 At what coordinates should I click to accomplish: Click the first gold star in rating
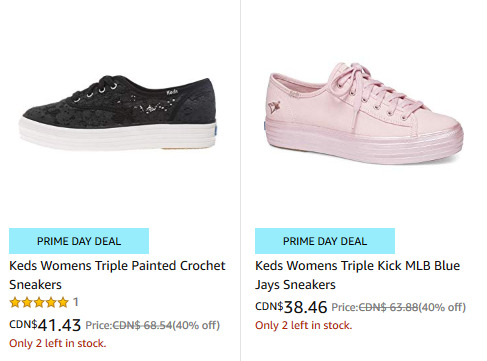(15, 303)
